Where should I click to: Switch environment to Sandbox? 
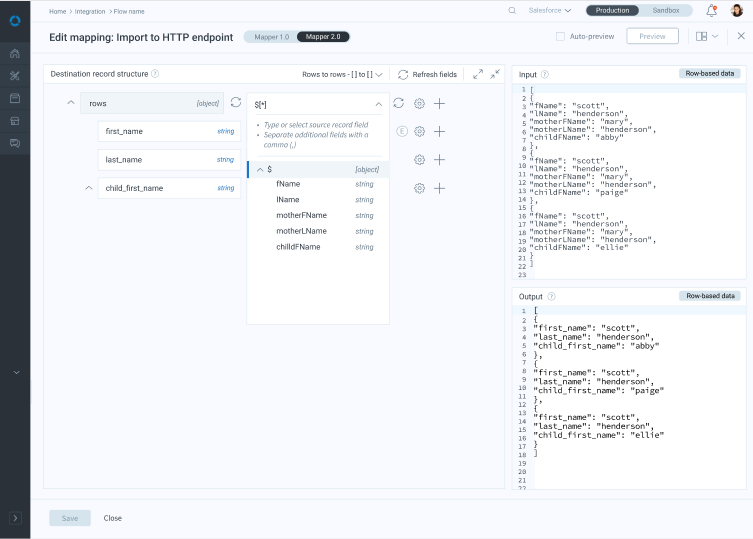665,10
